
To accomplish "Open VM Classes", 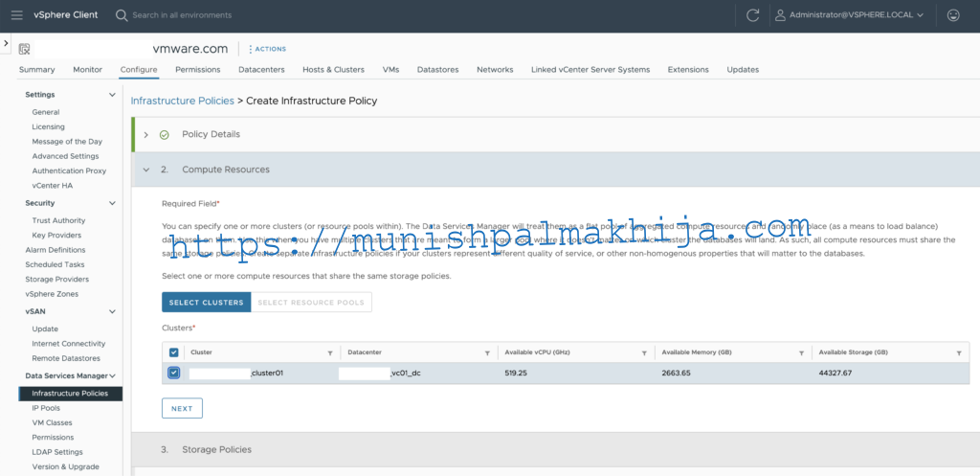I will 52,422.
